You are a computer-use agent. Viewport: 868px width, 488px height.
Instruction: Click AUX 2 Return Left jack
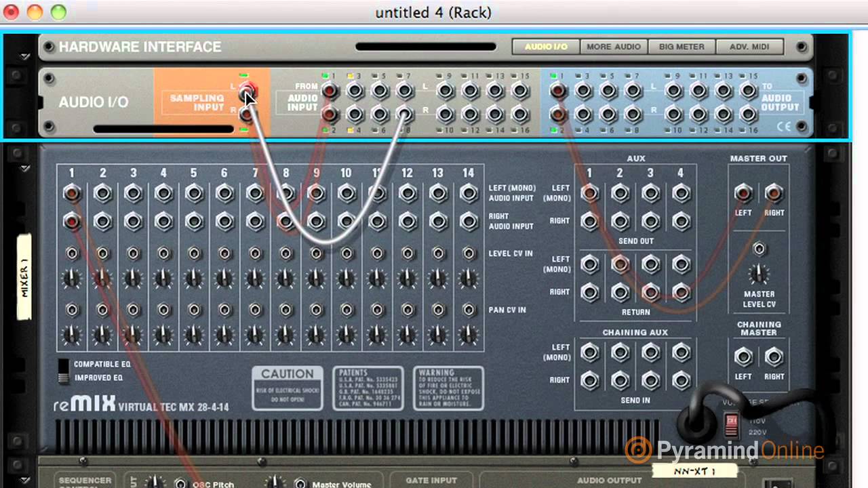[x=620, y=264]
